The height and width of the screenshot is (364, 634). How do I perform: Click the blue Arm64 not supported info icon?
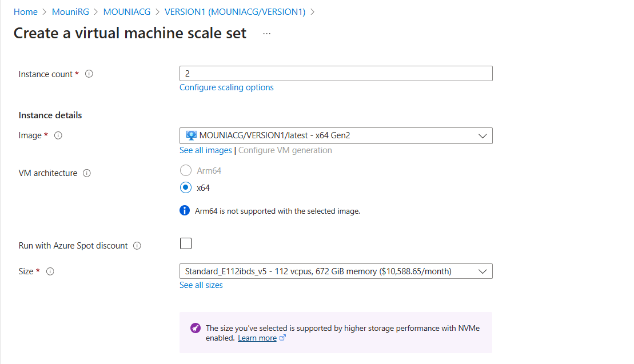(185, 210)
